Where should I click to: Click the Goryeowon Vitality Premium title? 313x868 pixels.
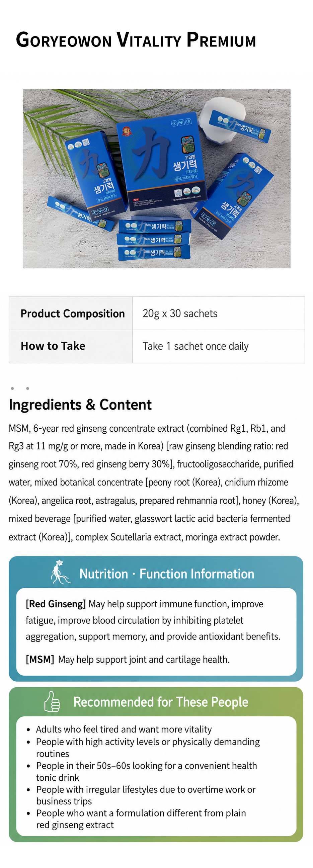[x=136, y=40]
